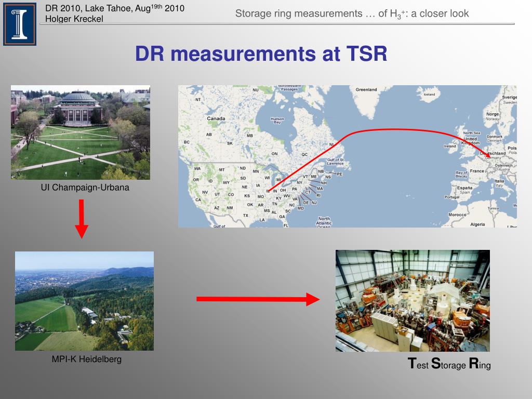
Task: Click the 'NU' territory label on the map
Action: 256,90
